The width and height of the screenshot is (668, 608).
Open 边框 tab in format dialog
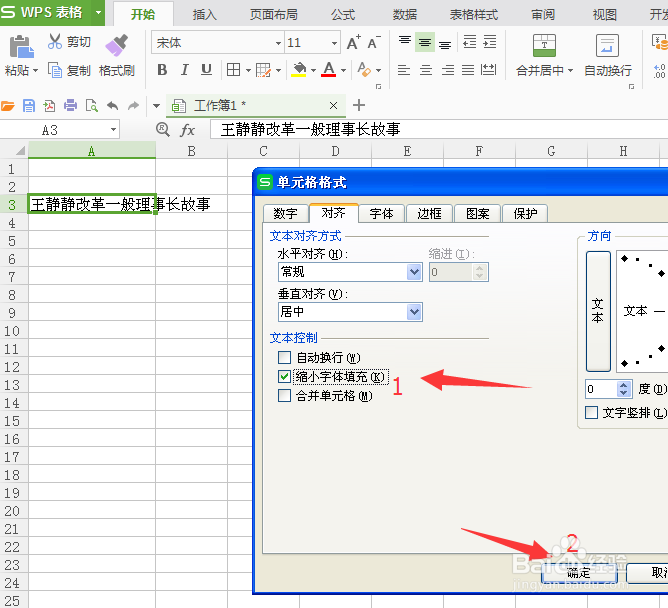click(x=429, y=213)
